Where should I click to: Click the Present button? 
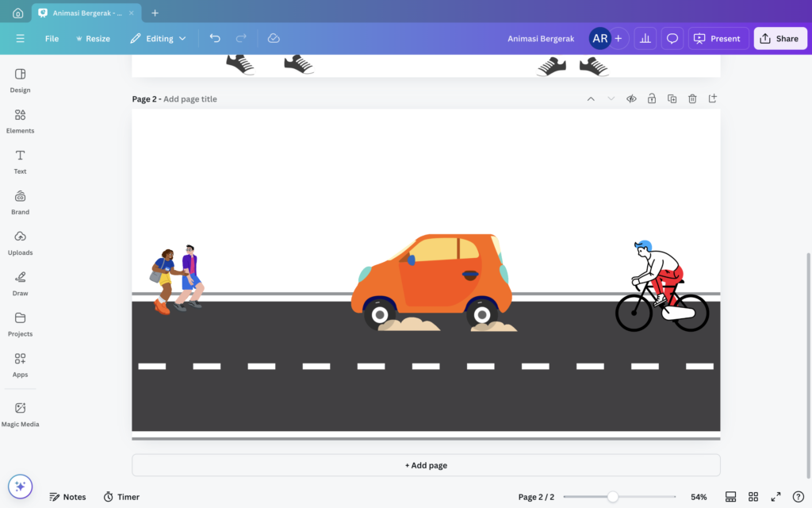(718, 38)
